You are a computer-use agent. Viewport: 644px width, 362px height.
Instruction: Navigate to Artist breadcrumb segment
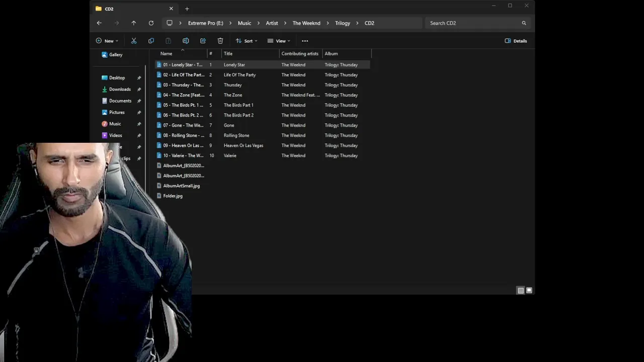[x=272, y=23]
